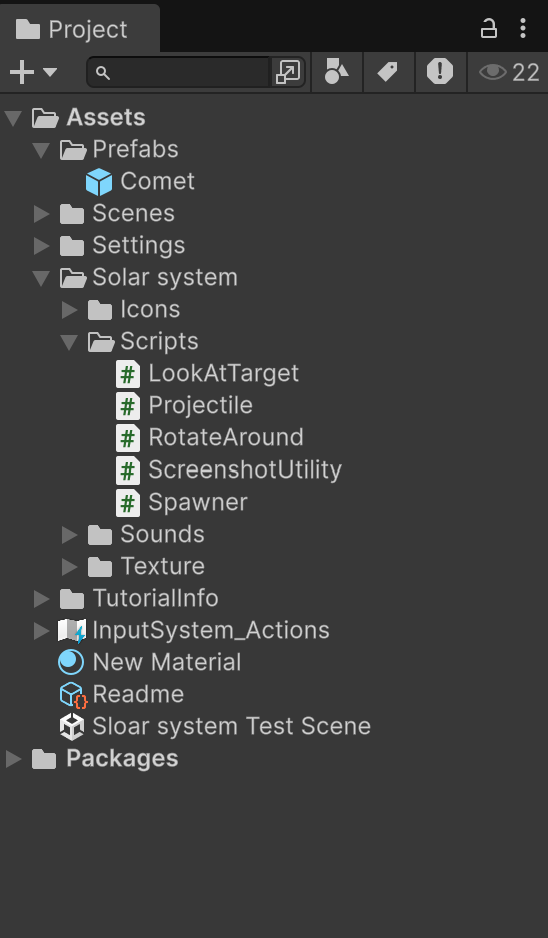Expand the Packages root folder

coord(13,759)
